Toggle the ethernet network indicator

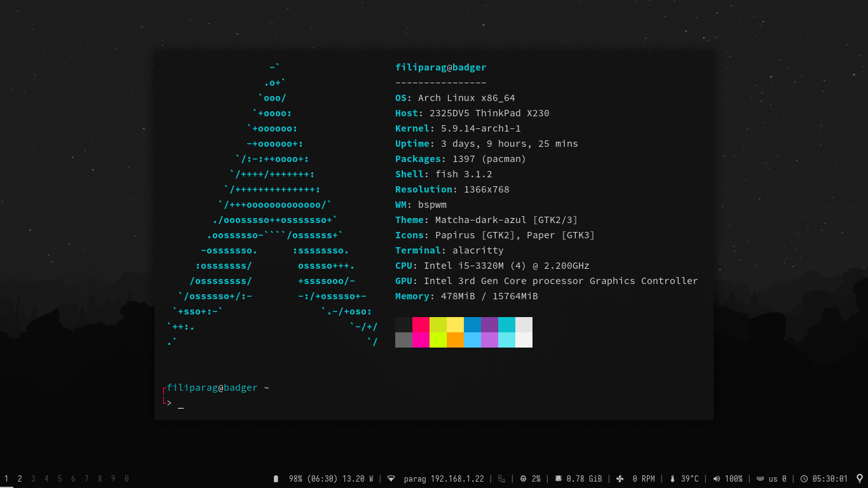(501, 478)
